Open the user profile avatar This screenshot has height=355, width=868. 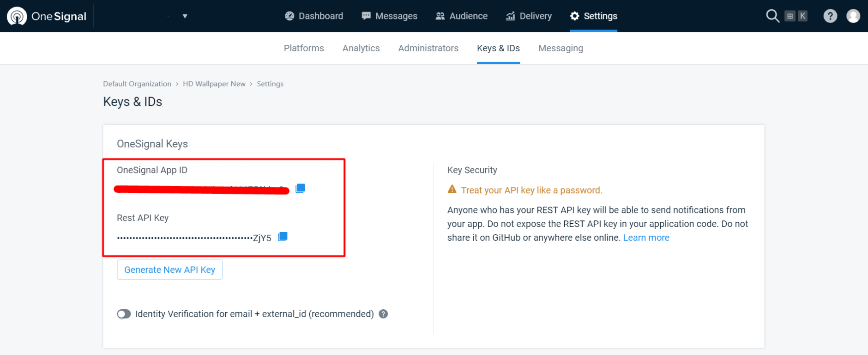tap(853, 16)
